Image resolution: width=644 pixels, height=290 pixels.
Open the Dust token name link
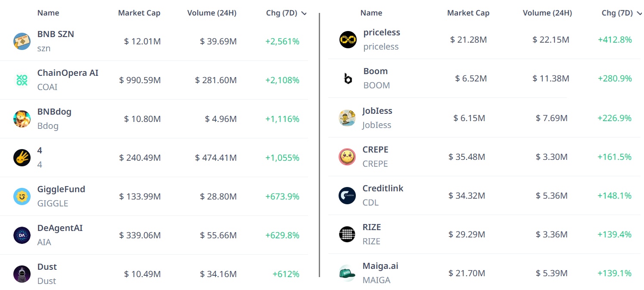[47, 267]
